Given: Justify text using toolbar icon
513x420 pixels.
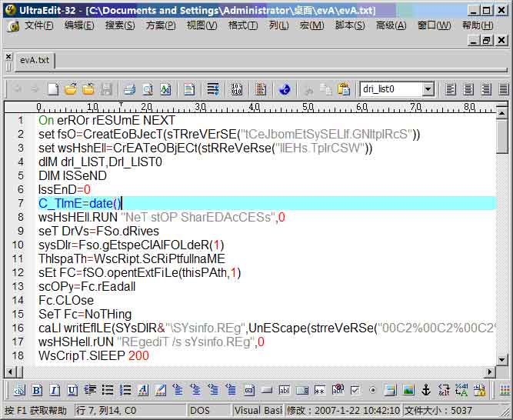Looking at the screenshot, I should [x=504, y=89].
